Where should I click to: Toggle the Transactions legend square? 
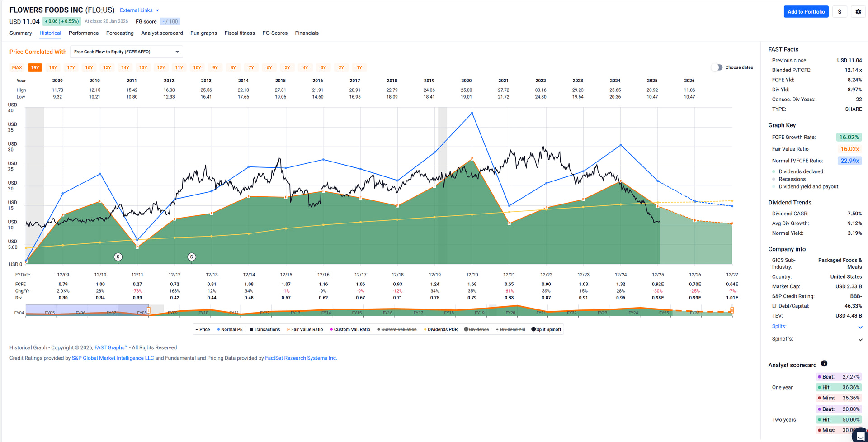[x=251, y=329]
